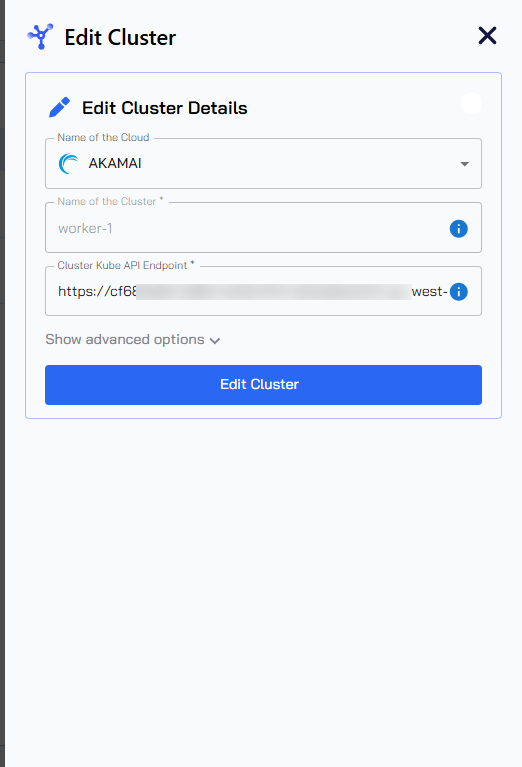Click the Edit Cluster panel title
The image size is (522, 767).
click(x=120, y=38)
